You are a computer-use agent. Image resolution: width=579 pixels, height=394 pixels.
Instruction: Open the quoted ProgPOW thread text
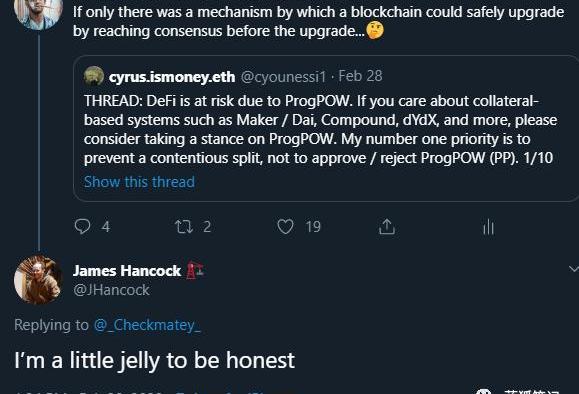(x=320, y=129)
